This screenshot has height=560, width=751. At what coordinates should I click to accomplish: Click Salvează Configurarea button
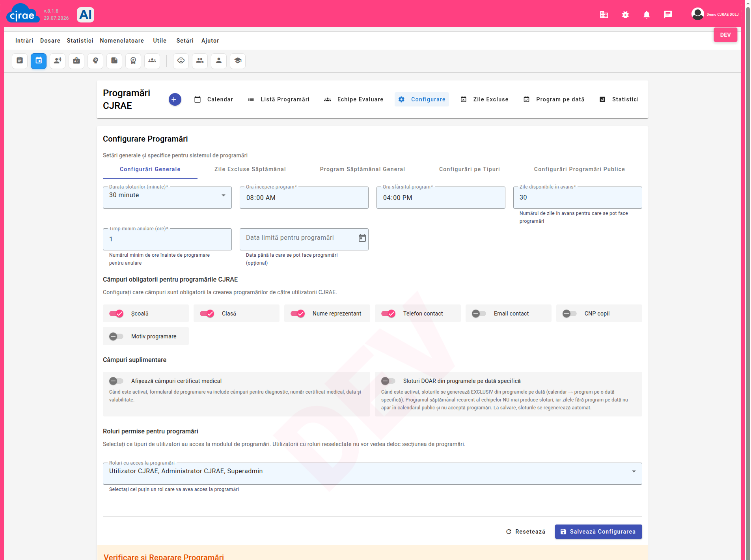[598, 532]
